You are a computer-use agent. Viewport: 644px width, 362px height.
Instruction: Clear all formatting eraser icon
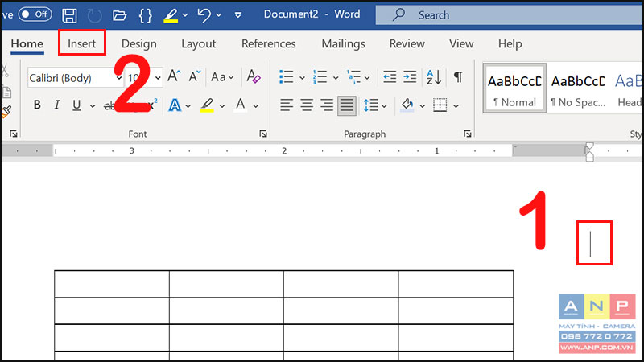[x=254, y=76]
